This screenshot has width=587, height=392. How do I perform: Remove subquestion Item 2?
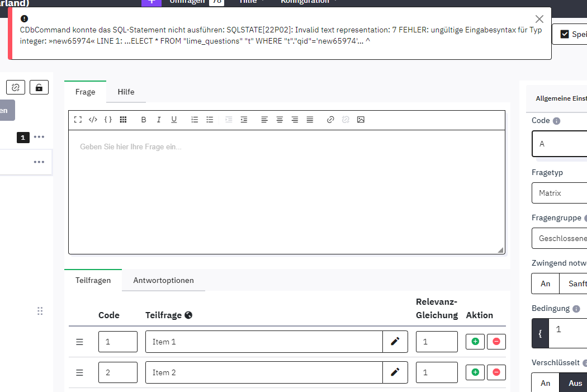point(496,372)
